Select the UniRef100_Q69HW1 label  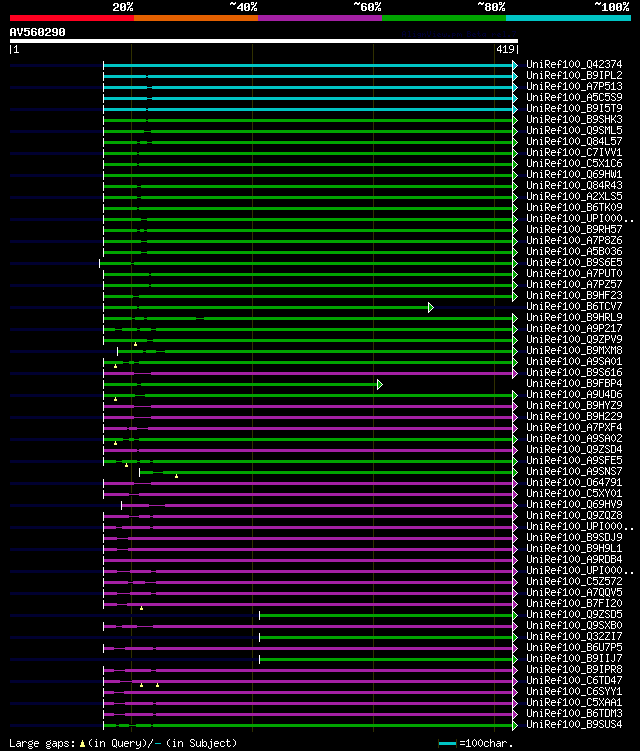pos(574,174)
